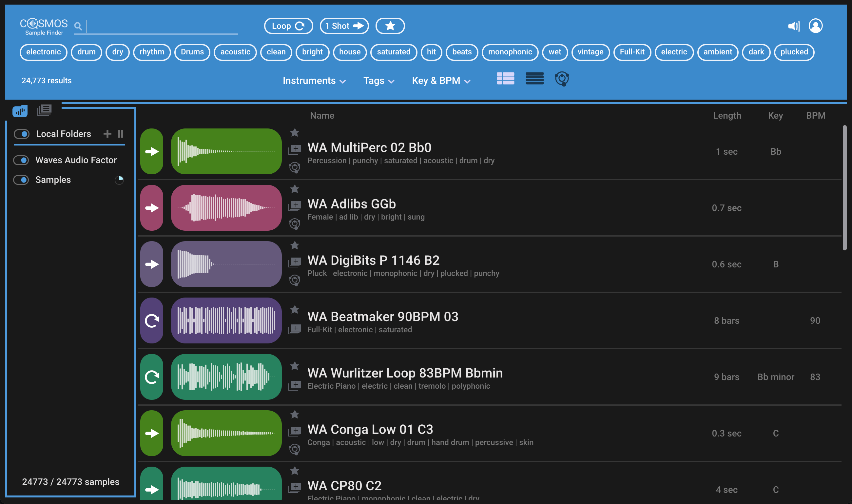Find similar to WA DigiBits P 1146 B2
Screen dimensions: 852x504
coord(294,280)
